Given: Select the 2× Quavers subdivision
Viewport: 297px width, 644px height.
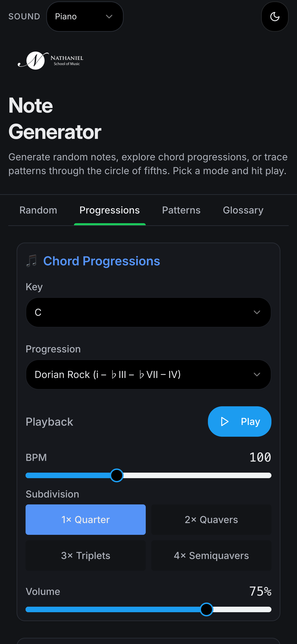Looking at the screenshot, I should (x=211, y=519).
